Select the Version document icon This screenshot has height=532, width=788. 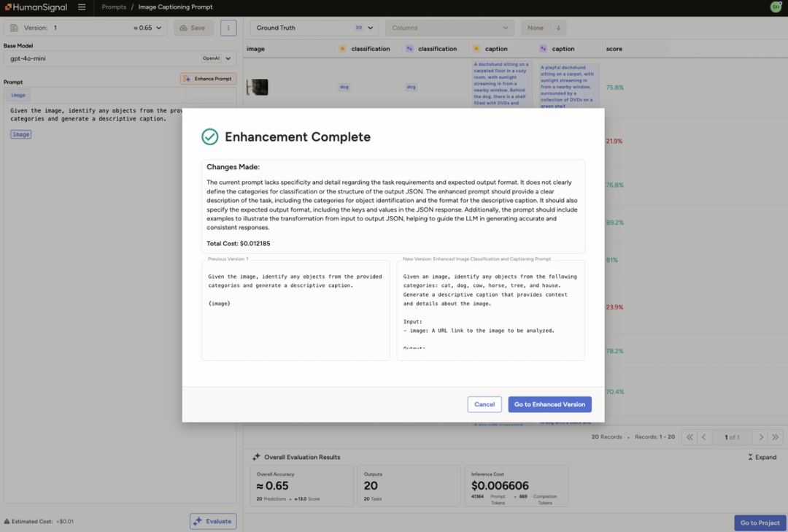click(15, 27)
